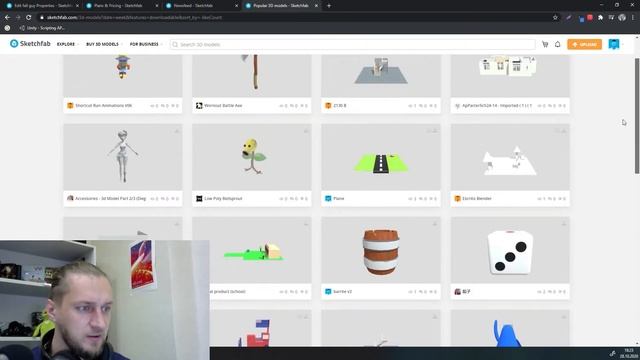Open the Low Poly Bellsprout thumbnail
The height and width of the screenshot is (360, 640).
pos(252,157)
